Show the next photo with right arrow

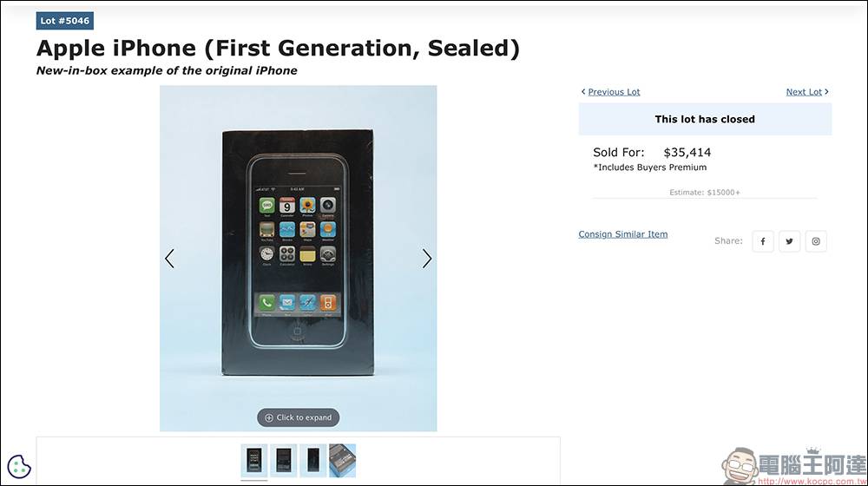[x=427, y=259]
